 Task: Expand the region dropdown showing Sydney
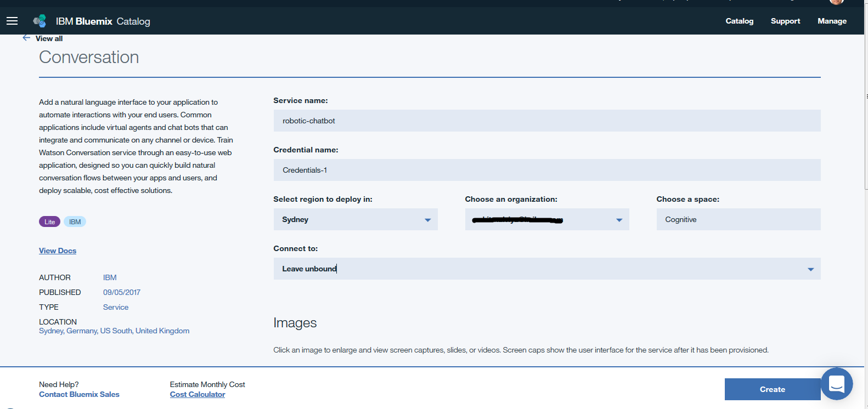356,219
